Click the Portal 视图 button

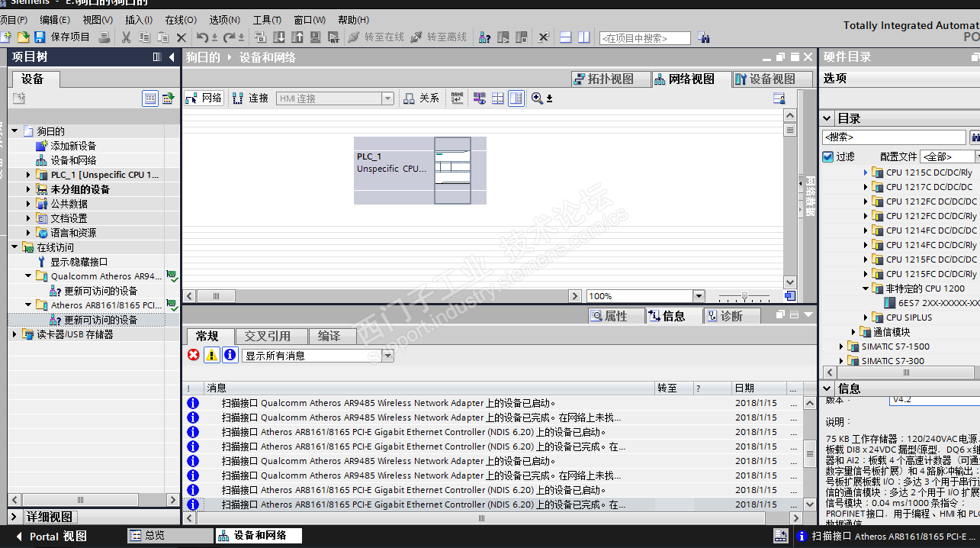point(51,537)
